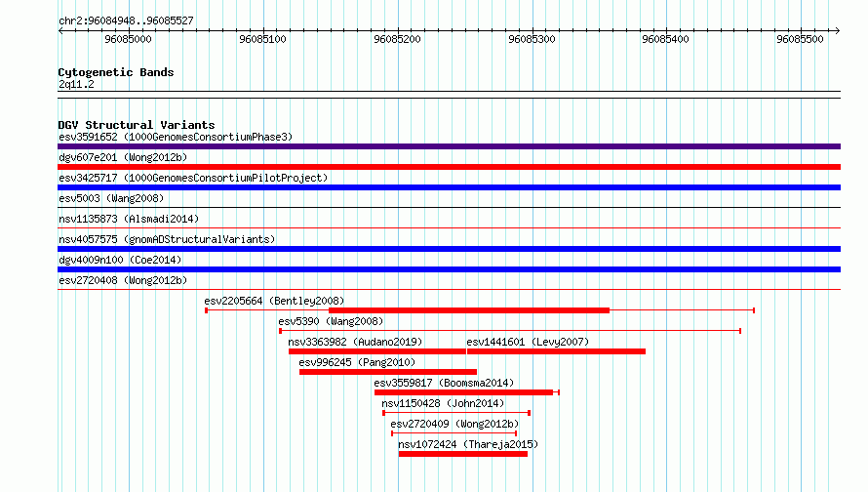Screen dimensions: 868x492
Task: Select the dark purple esv3591652 variant bar
Action: [x=449, y=146]
